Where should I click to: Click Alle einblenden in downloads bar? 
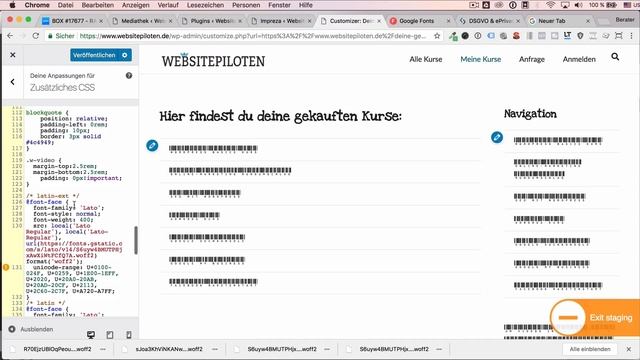590,349
